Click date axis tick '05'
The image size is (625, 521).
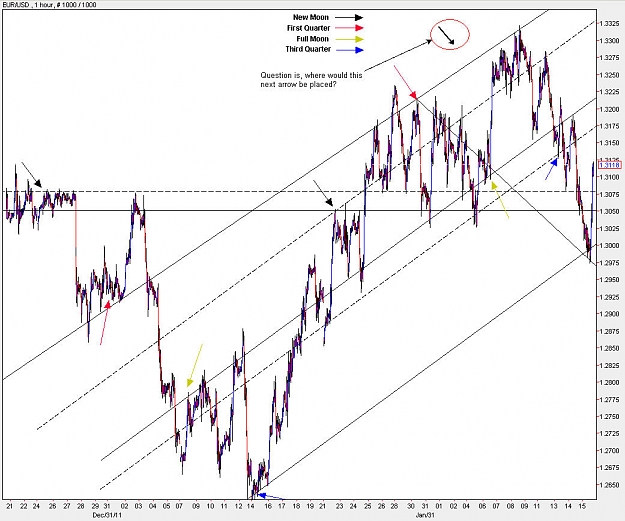click(167, 506)
